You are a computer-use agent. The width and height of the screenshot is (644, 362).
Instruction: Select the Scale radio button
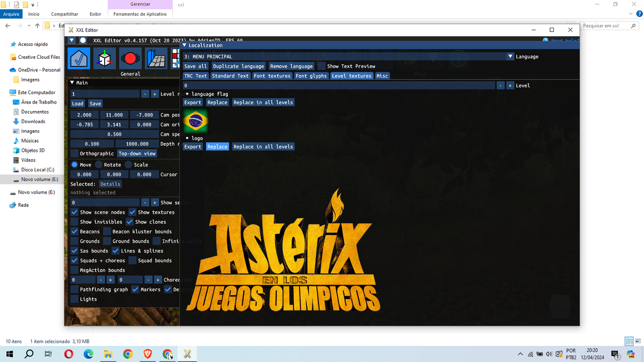tap(128, 164)
